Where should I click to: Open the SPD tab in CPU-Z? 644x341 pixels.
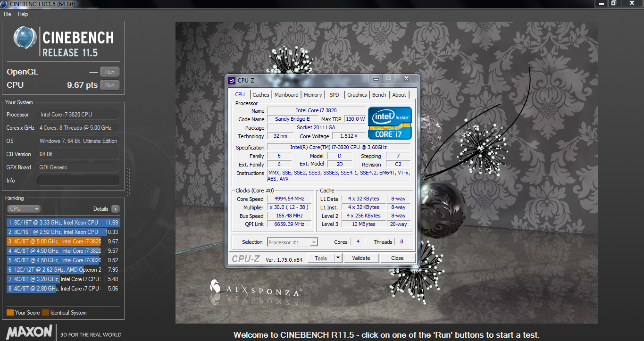pyautogui.click(x=335, y=95)
